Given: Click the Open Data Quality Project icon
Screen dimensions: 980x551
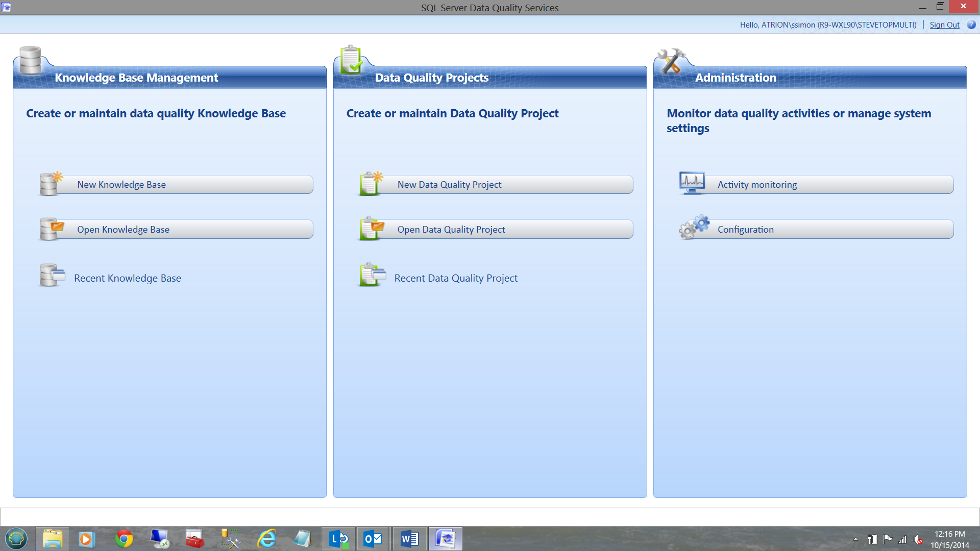Looking at the screenshot, I should click(371, 229).
